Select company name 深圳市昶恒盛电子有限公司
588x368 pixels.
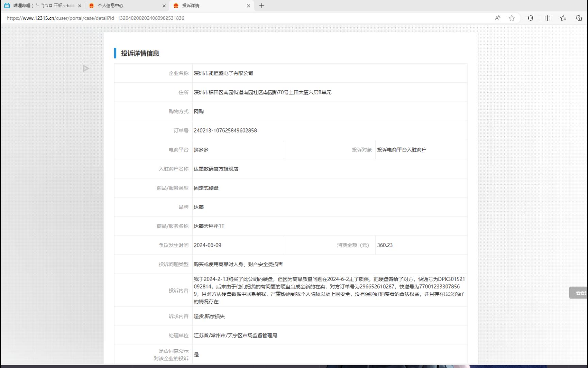coord(223,73)
